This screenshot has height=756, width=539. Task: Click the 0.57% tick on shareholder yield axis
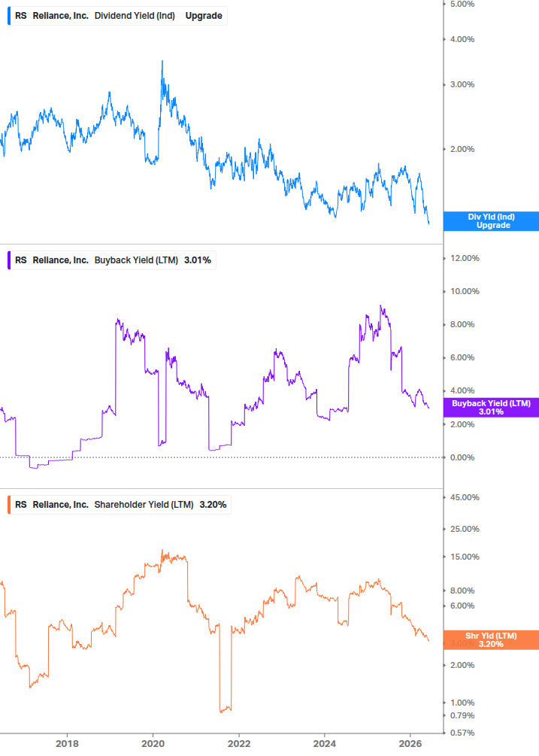pos(462,733)
